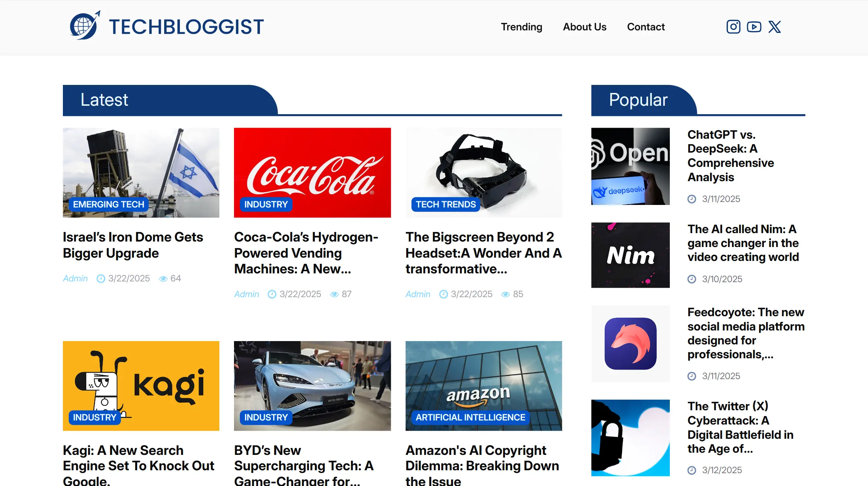Open the YouTube icon in the header

click(754, 26)
